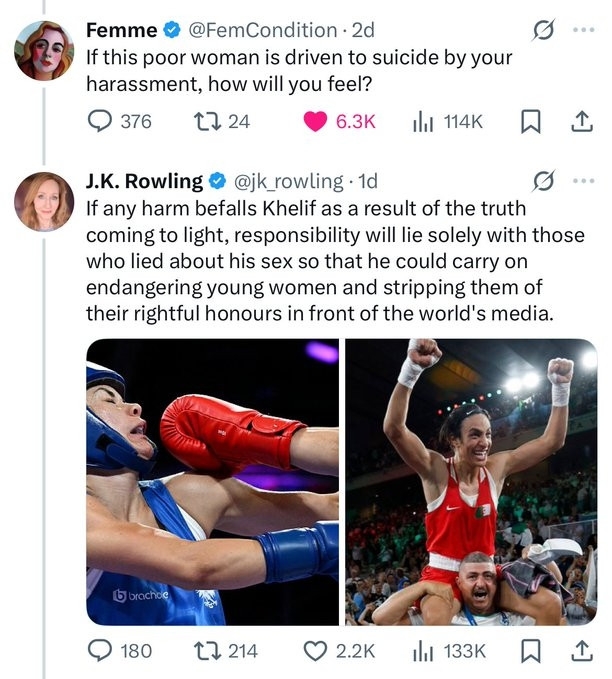Open the @FemCondition handle link
The width and height of the screenshot is (612, 679).
268,30
